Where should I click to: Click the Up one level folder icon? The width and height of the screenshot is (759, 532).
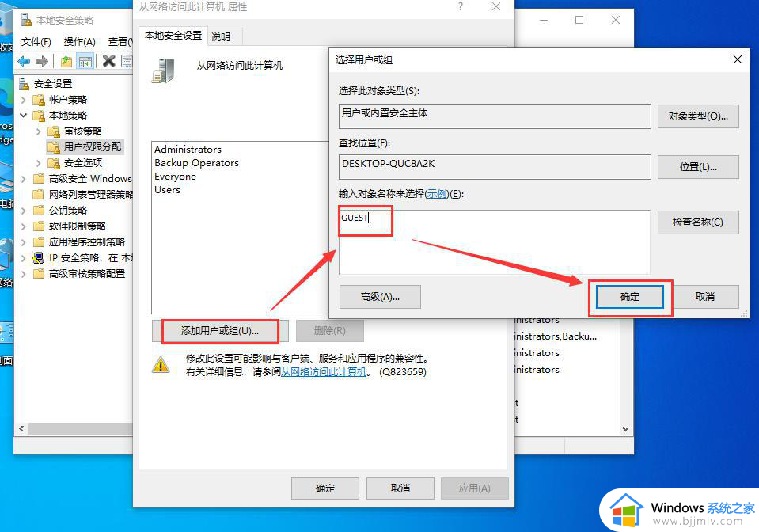(x=66, y=61)
